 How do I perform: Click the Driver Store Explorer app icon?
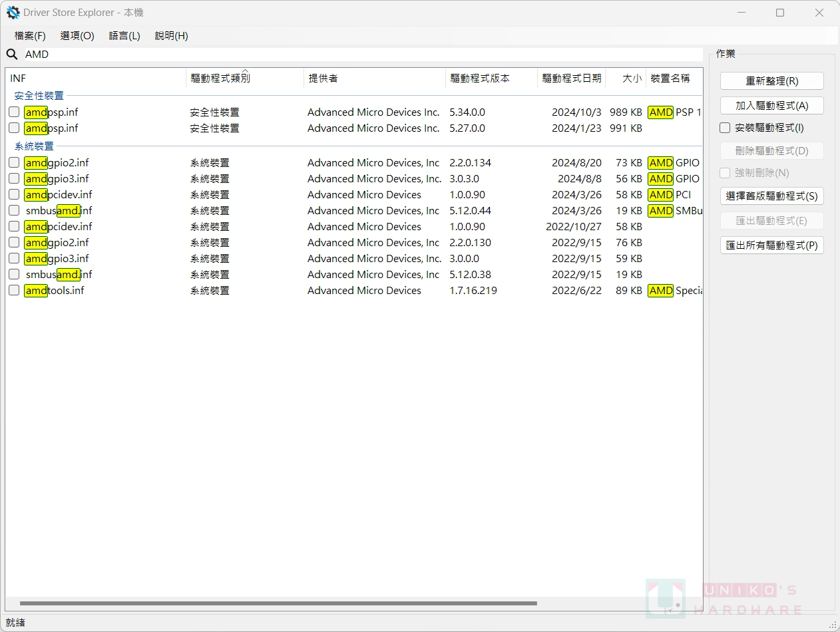(13, 13)
